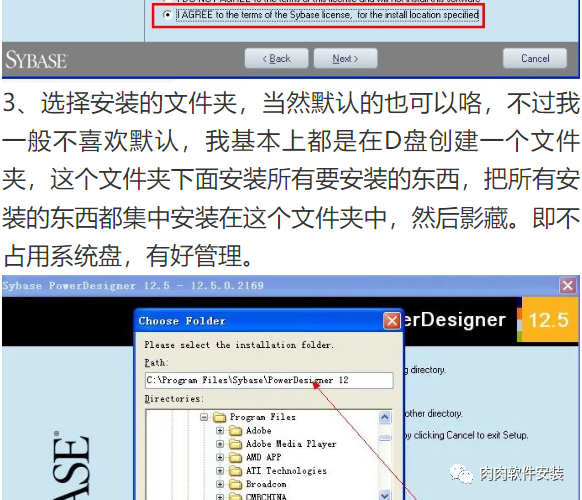The width and height of the screenshot is (582, 500).
Task: Expand the Adobe folder node
Action: coord(220,431)
